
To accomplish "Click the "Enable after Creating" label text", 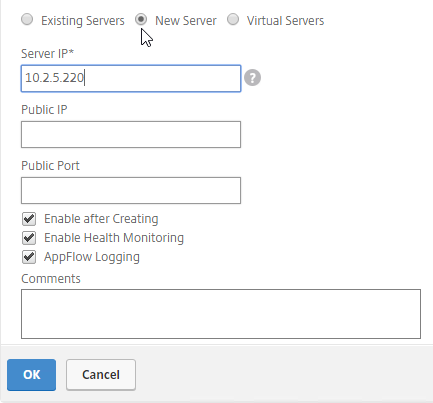I will [101, 219].
